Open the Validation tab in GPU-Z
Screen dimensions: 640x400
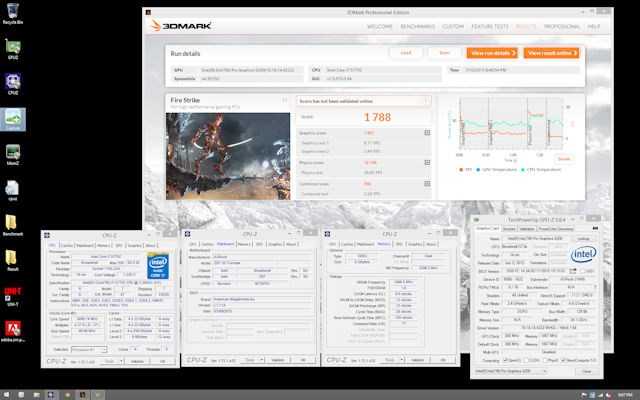tap(527, 229)
